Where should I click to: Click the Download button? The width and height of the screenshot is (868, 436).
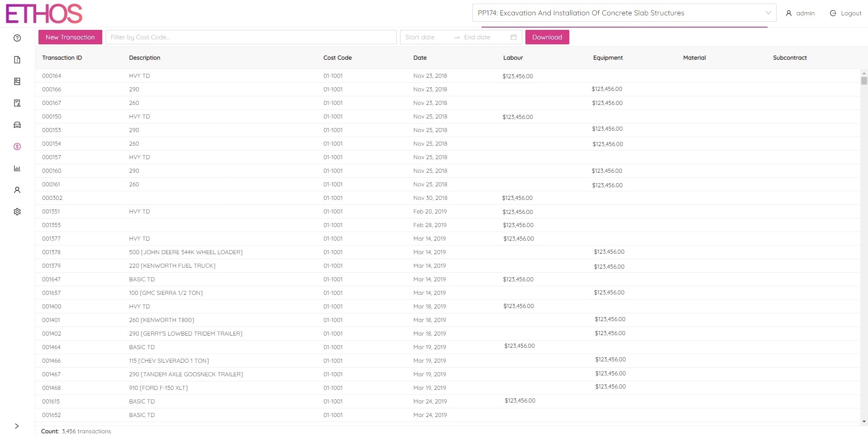(547, 37)
